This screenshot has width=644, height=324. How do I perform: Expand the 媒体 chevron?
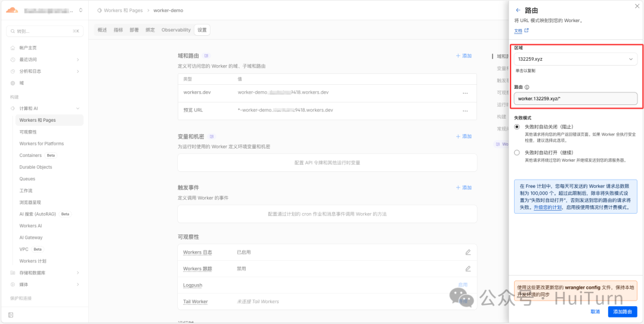(78, 285)
